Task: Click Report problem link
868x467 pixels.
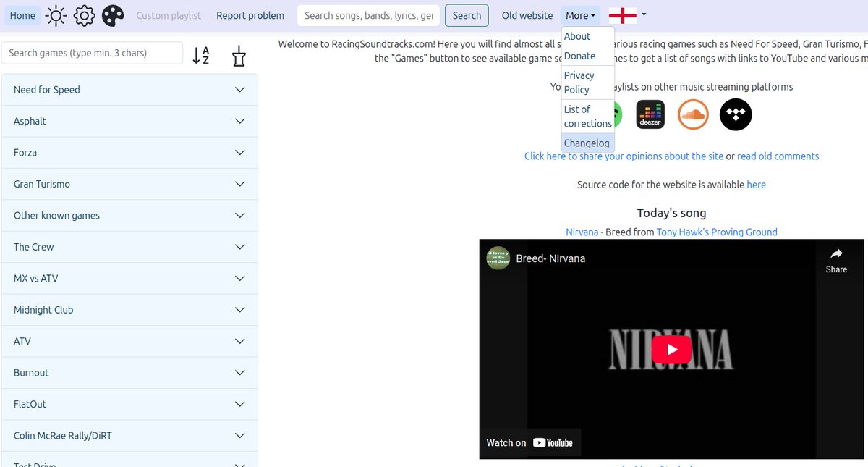Action: coord(250,15)
